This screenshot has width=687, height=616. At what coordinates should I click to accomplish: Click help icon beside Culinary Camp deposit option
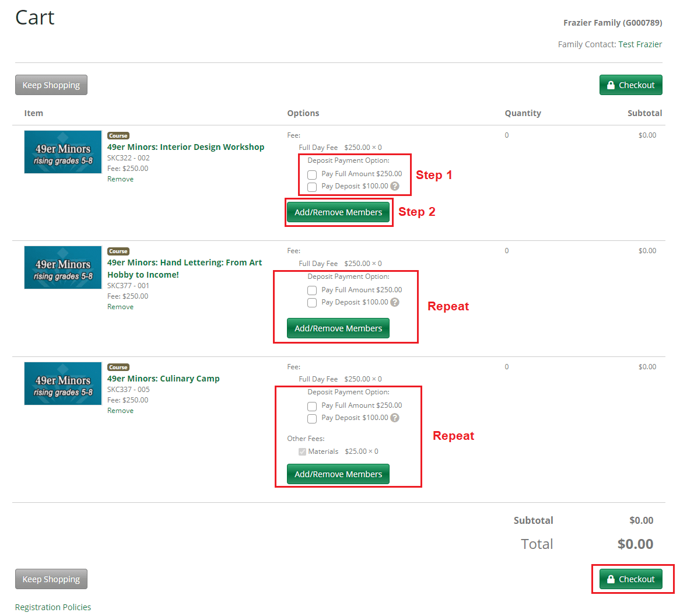[x=395, y=418]
